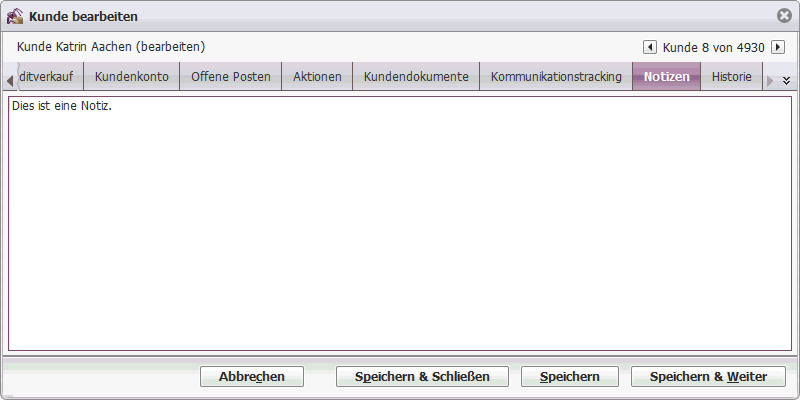The image size is (800, 400).
Task: Switch to the Kundenkonto tab
Action: [132, 77]
